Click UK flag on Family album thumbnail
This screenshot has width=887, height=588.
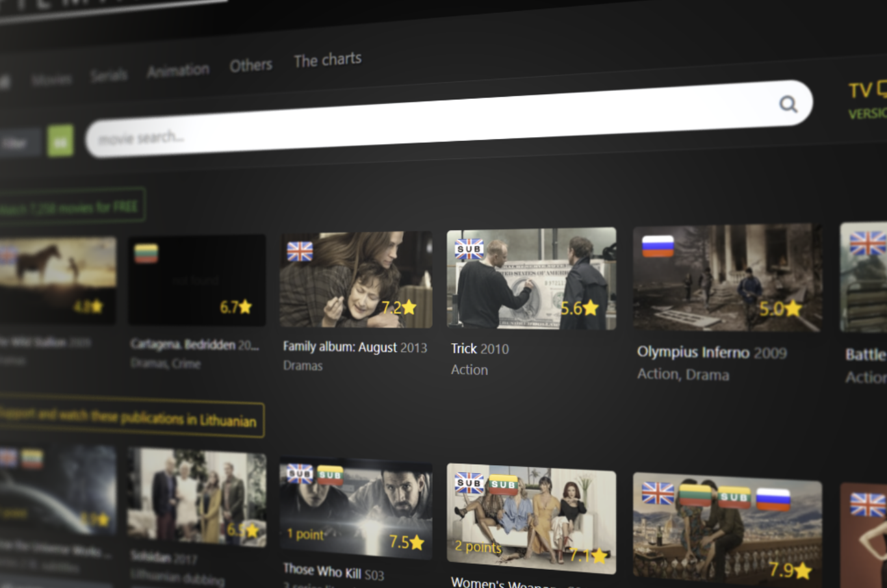click(300, 251)
